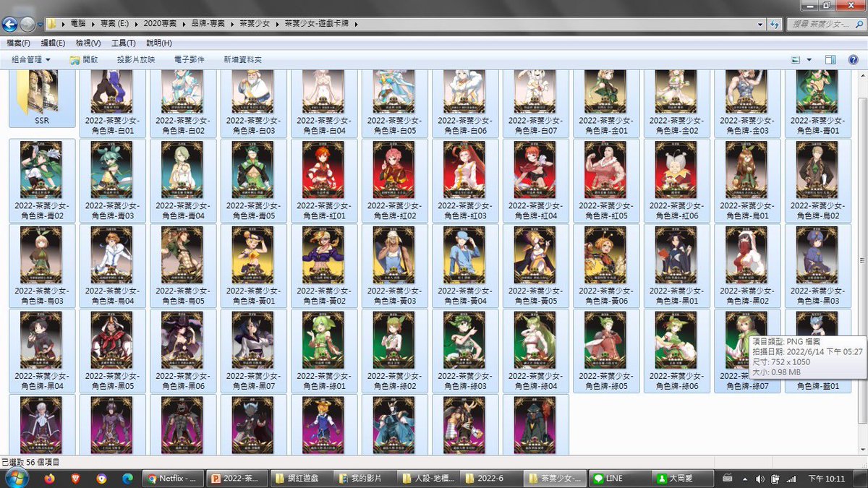The height and width of the screenshot is (488, 868).
Task: Click the 電子郵件 toolbar button
Action: pyautogui.click(x=190, y=59)
